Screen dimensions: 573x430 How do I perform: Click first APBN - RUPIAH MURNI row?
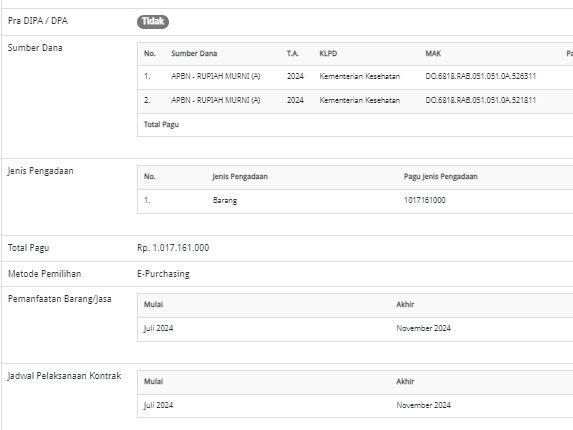click(355, 77)
